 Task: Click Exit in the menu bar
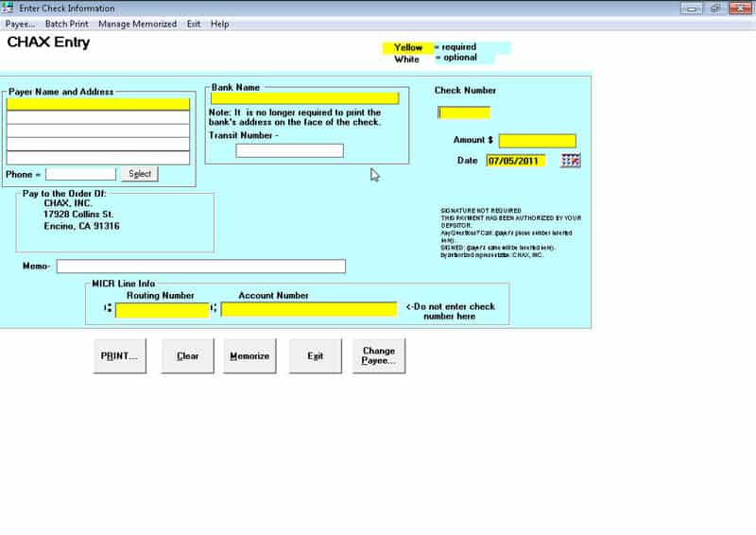click(x=193, y=24)
